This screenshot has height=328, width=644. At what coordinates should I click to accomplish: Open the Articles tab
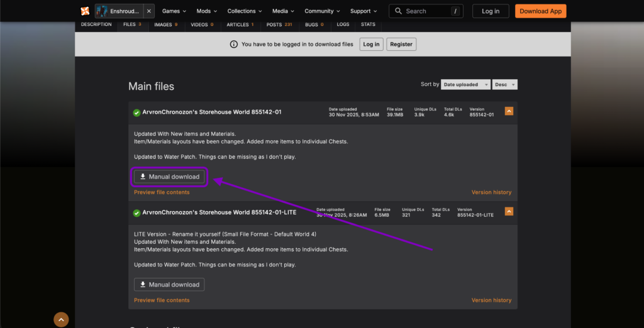tap(240, 25)
